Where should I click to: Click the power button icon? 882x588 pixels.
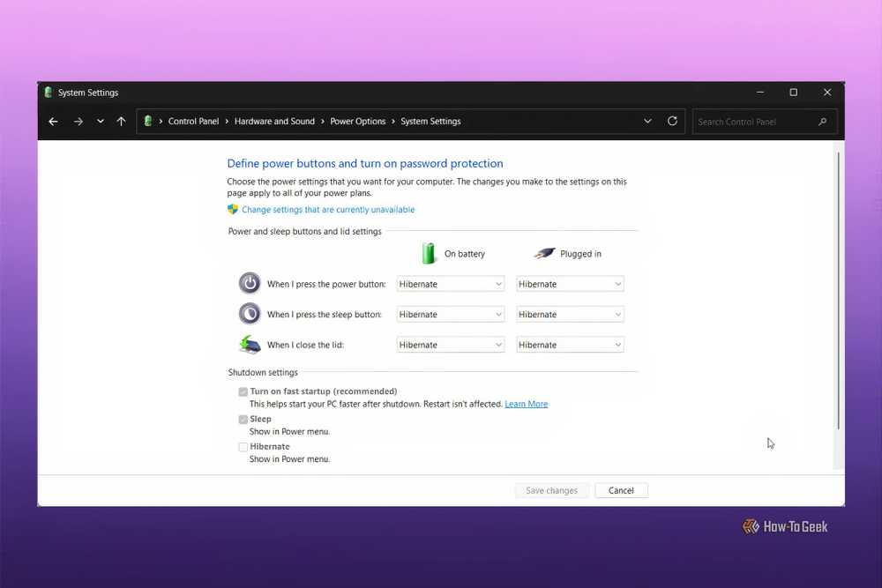250,283
